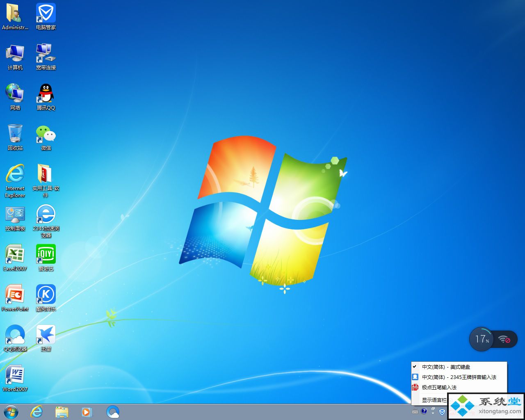Select the QQ浏览器 desktop shortcut
The width and height of the screenshot is (525, 420).
click(x=15, y=338)
